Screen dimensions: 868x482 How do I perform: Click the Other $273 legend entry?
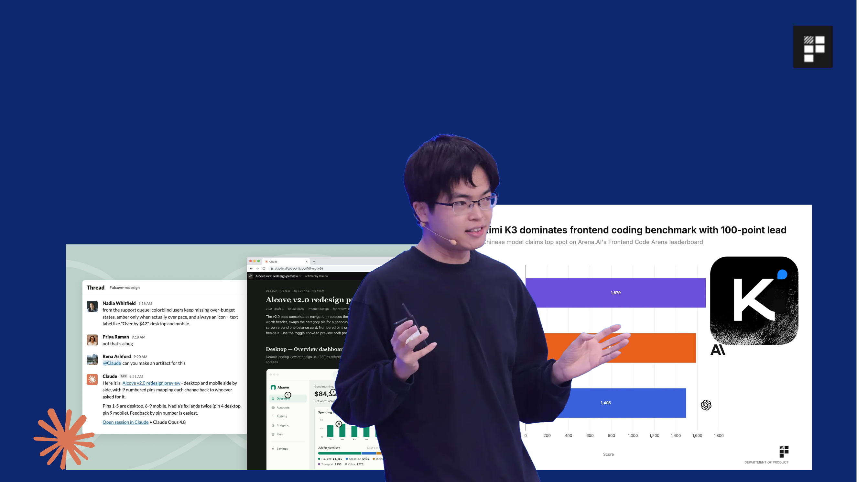pyautogui.click(x=354, y=464)
